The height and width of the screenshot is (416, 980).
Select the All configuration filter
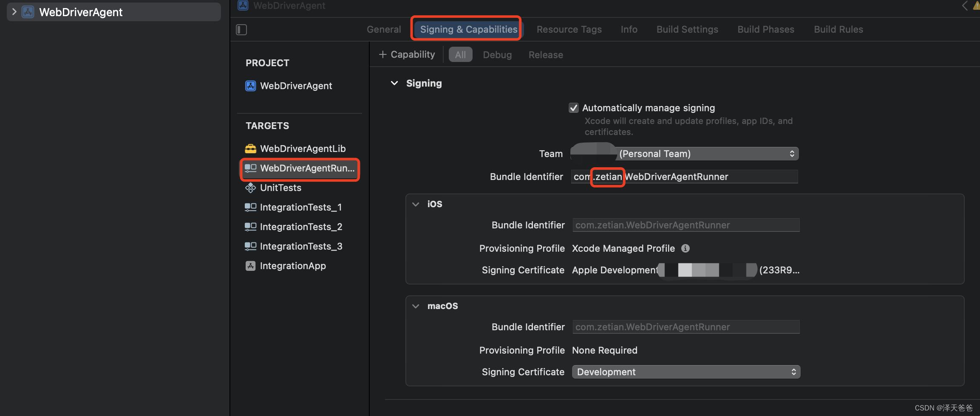pyautogui.click(x=460, y=55)
